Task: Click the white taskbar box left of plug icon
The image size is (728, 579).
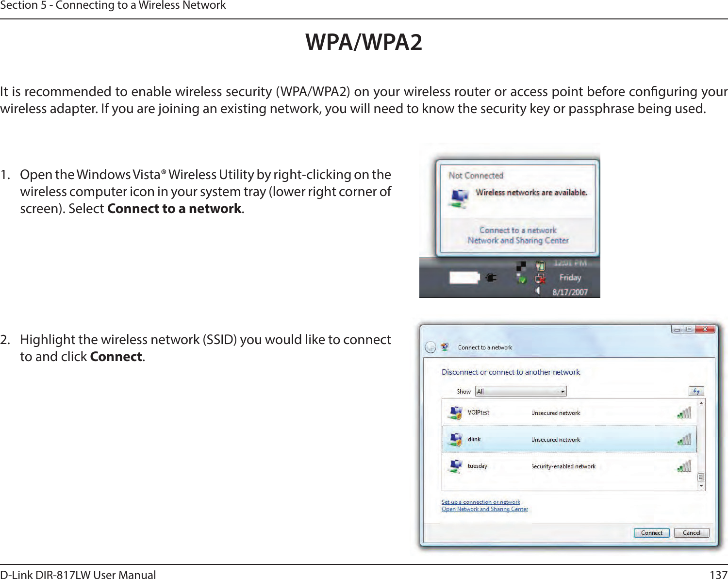Action: coord(464,278)
